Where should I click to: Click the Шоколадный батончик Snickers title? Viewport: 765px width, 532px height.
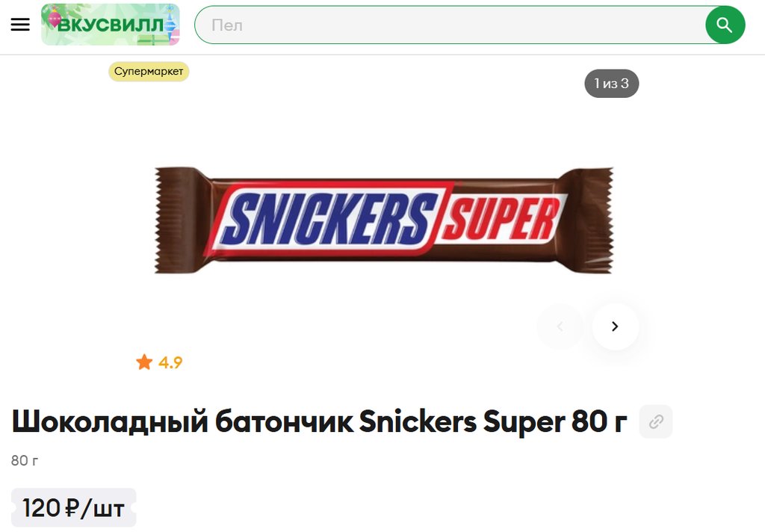319,421
